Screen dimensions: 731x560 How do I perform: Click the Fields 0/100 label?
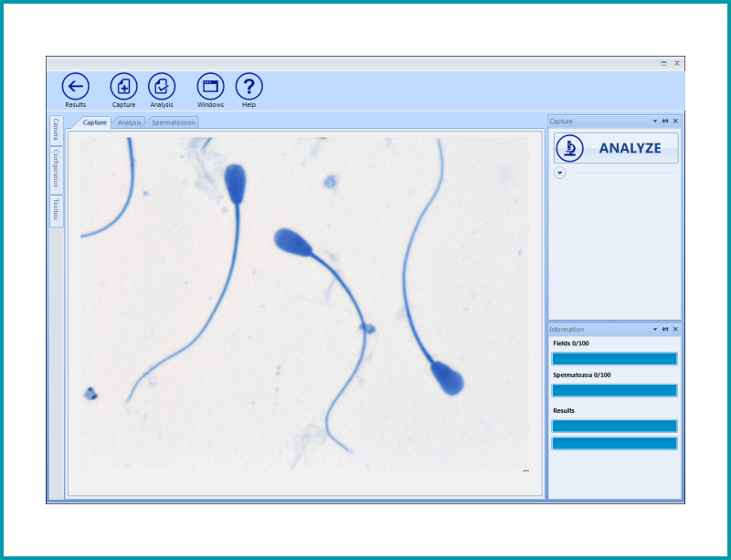click(x=570, y=343)
